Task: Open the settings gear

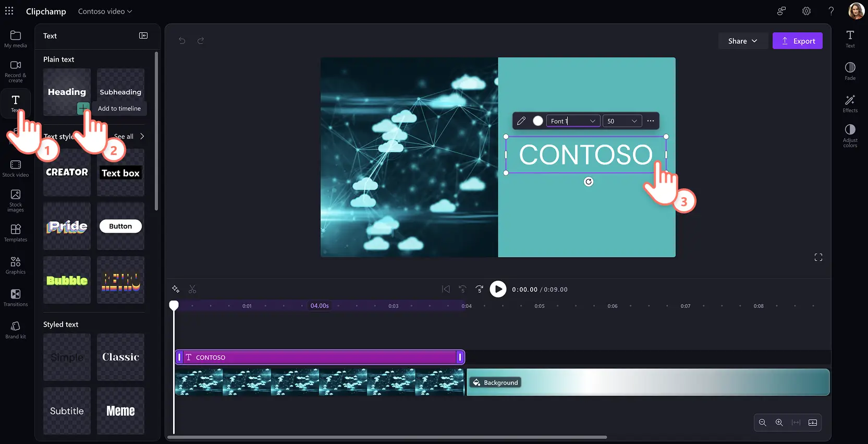Action: (806, 11)
